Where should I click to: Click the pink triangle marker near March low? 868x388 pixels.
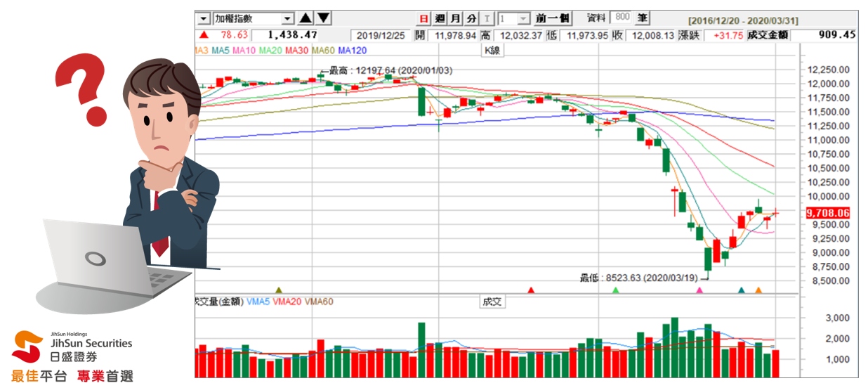click(x=699, y=290)
